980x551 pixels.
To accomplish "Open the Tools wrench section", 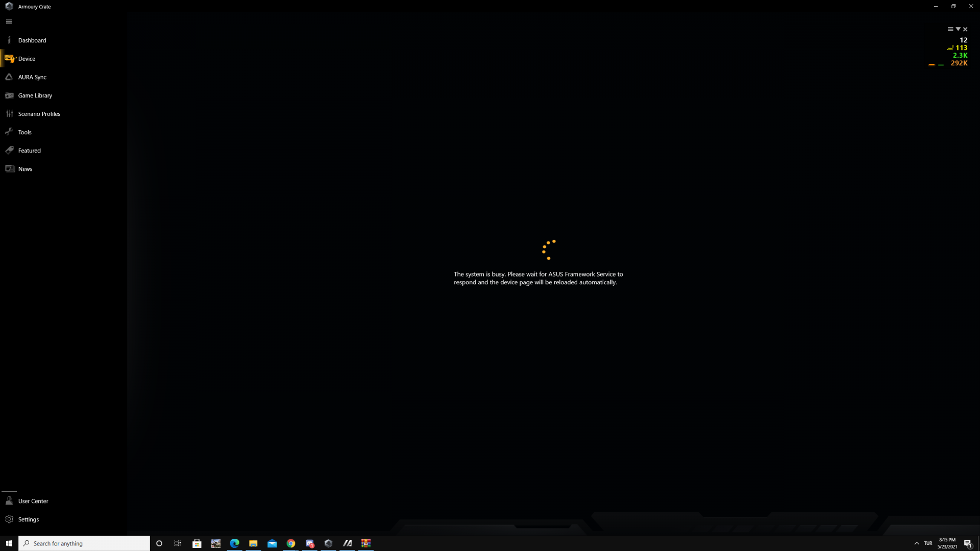I will [9, 132].
